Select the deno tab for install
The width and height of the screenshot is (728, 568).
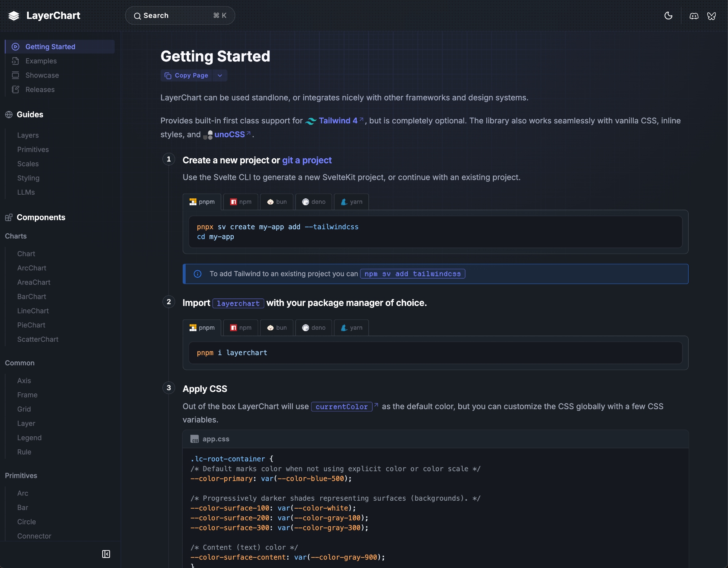313,328
